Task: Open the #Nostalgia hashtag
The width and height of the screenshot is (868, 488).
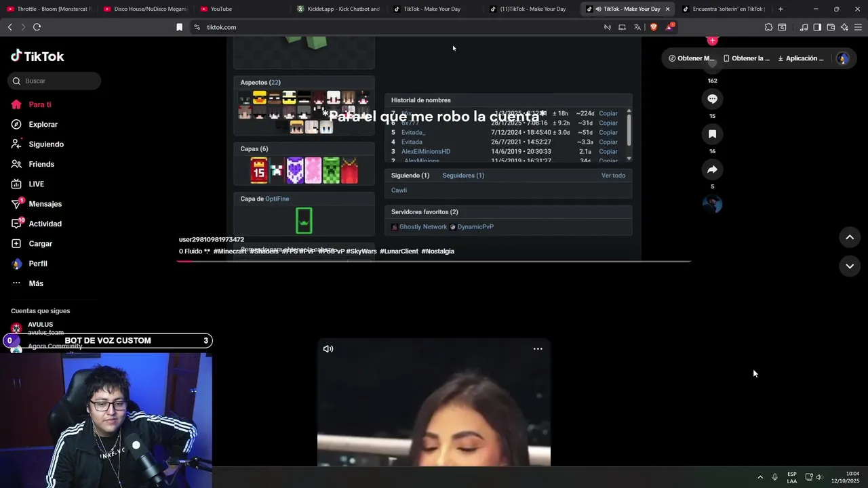Action: (438, 251)
